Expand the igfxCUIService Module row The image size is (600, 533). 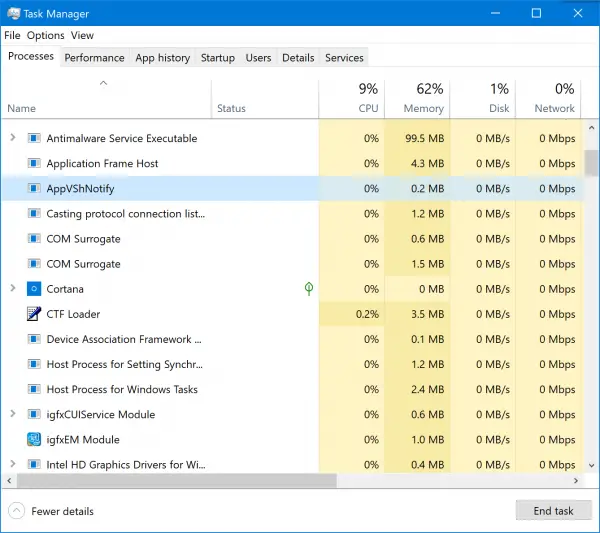coord(13,414)
